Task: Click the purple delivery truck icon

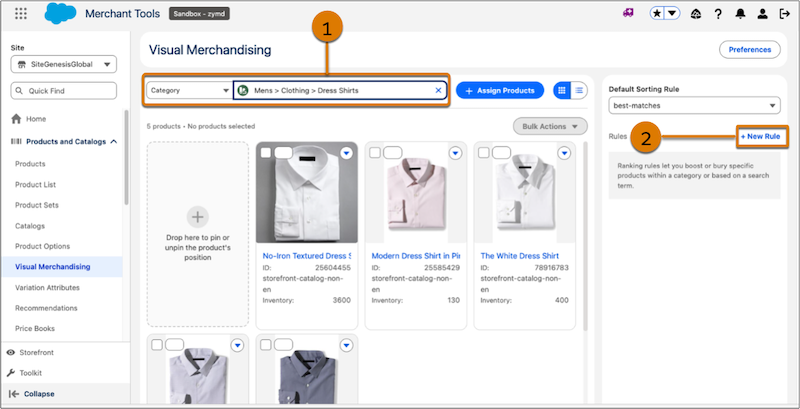Action: pos(628,13)
